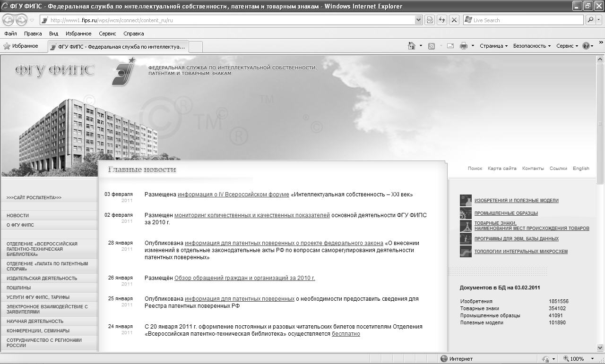This screenshot has width=605, height=364.
Task: Click the Изобретения и полезные модели icon
Action: (466, 200)
